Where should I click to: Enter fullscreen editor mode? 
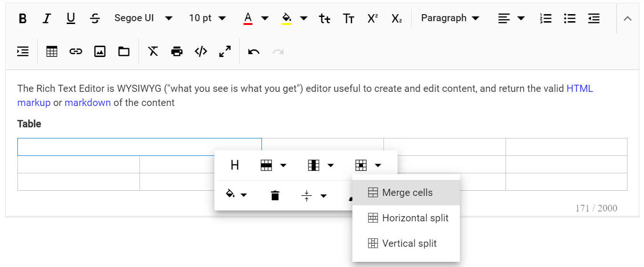click(225, 51)
